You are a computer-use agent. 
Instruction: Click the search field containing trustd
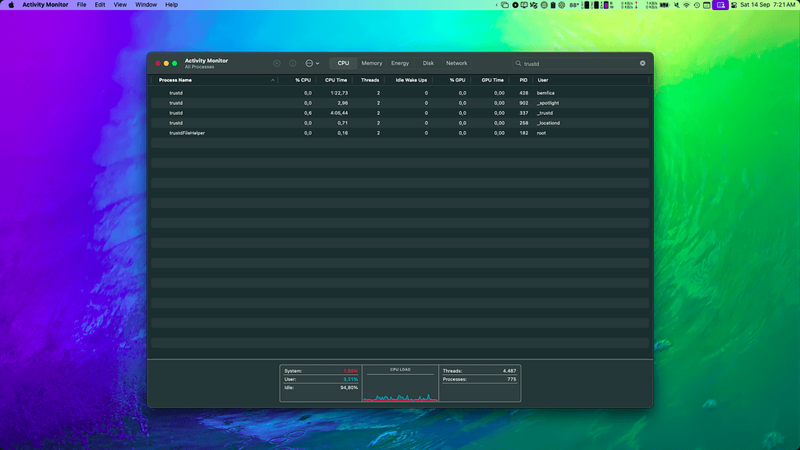pos(580,63)
